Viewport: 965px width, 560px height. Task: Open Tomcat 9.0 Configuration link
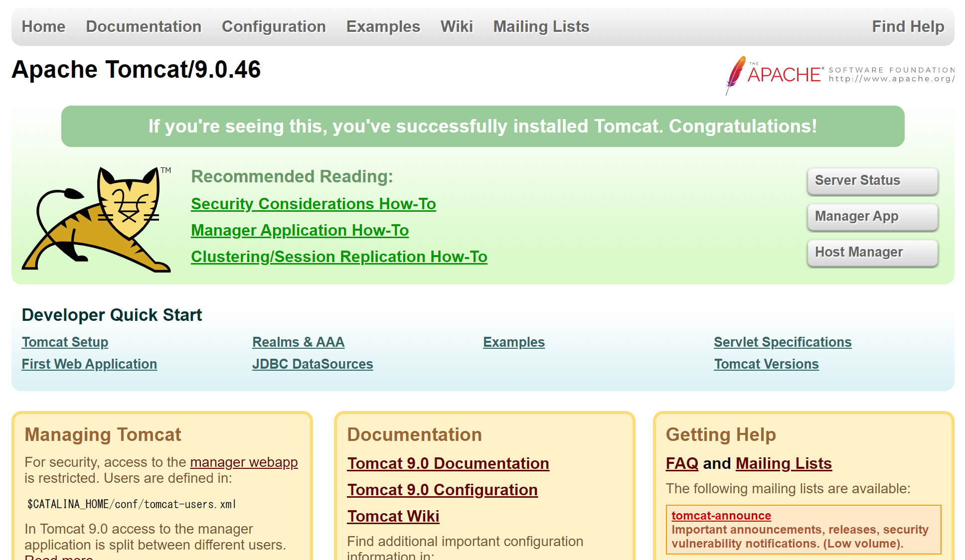click(x=442, y=490)
